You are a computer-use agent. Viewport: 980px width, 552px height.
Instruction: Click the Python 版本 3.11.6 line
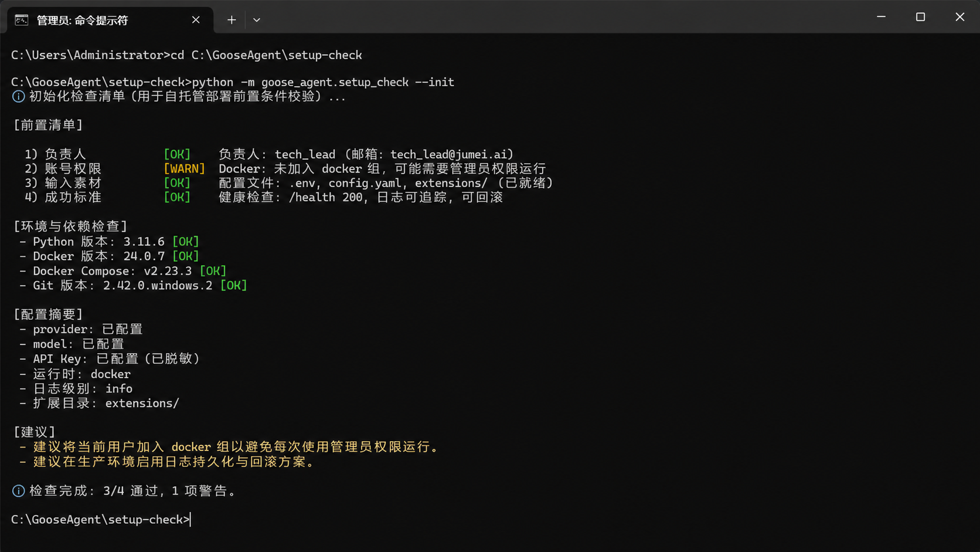tap(109, 242)
